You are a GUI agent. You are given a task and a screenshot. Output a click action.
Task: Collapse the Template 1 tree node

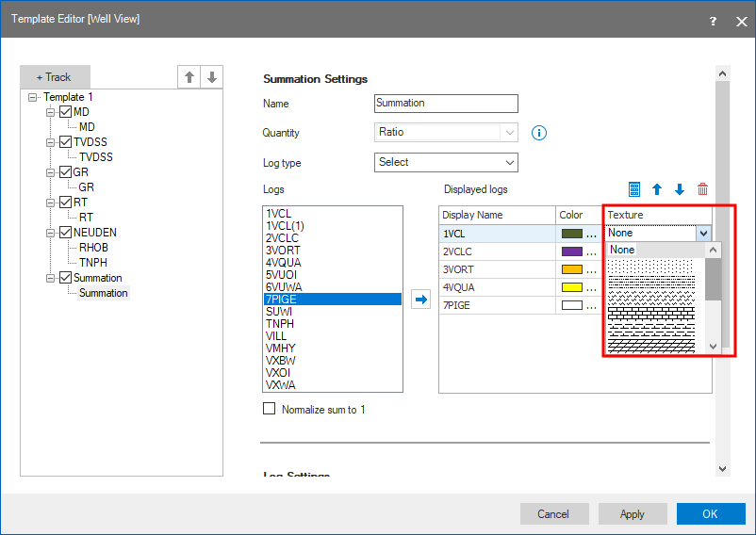34,97
